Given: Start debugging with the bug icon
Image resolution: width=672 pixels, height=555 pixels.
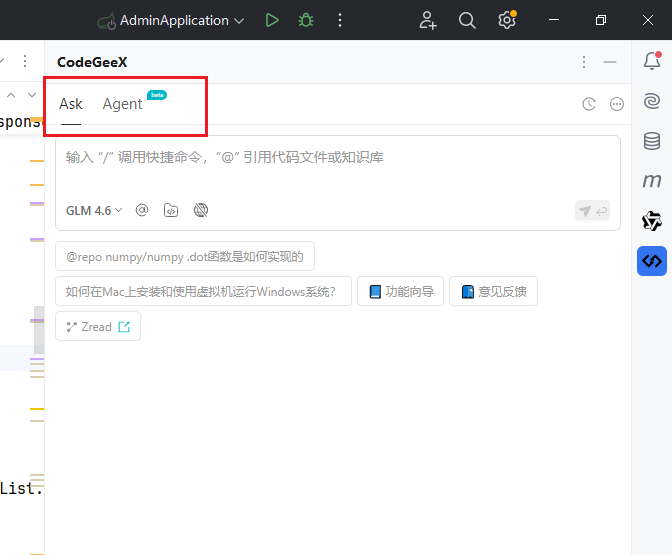Looking at the screenshot, I should coord(306,20).
